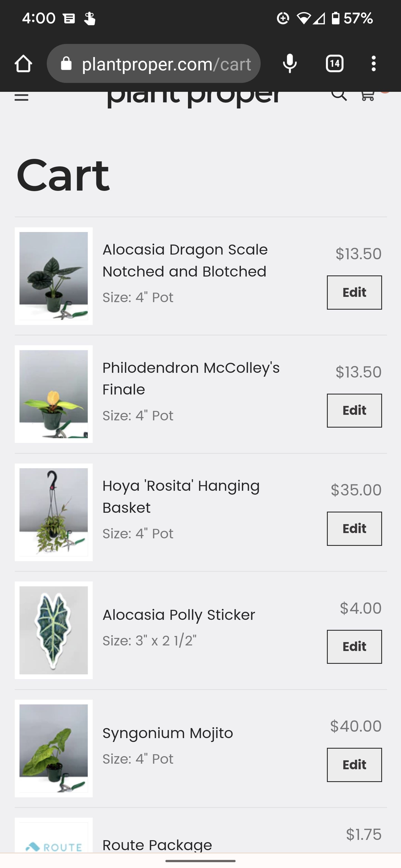
Task: Open Alocasia Dragon Scale product thumbnail
Action: [54, 276]
